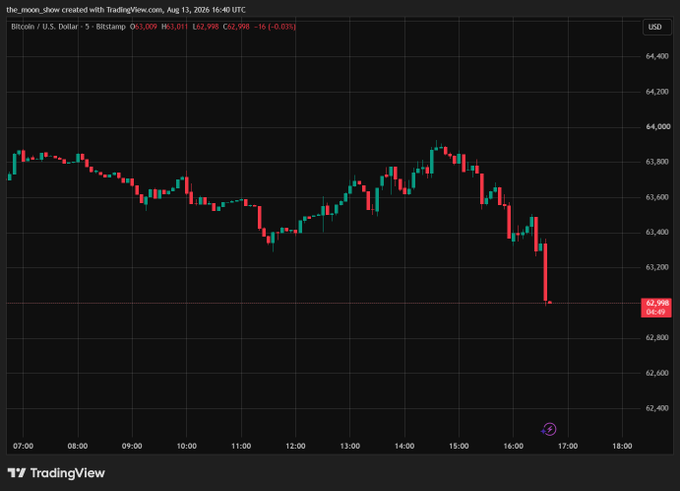Click the purple lightning event icon
This screenshot has height=491, width=680.
point(549,429)
